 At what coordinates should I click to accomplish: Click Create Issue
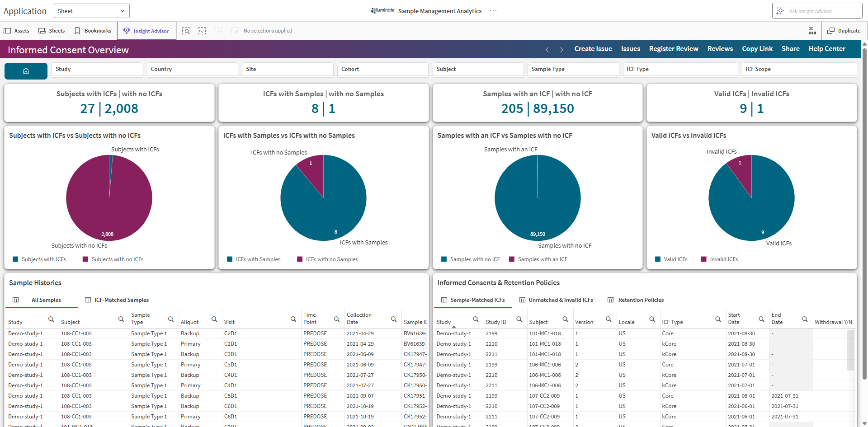(593, 49)
